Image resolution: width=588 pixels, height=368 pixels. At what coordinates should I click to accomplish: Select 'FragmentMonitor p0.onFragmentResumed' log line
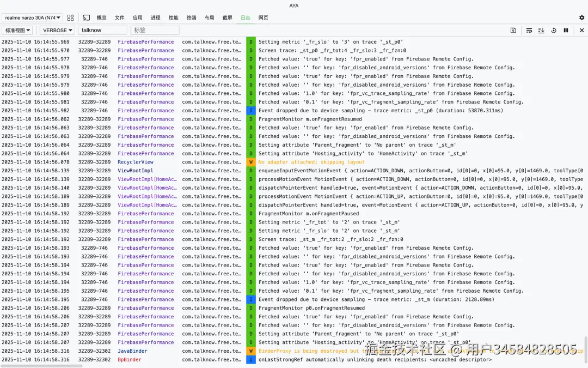click(311, 308)
